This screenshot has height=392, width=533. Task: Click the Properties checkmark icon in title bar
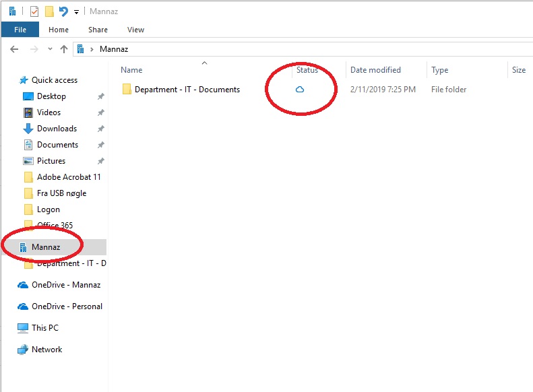coord(34,11)
